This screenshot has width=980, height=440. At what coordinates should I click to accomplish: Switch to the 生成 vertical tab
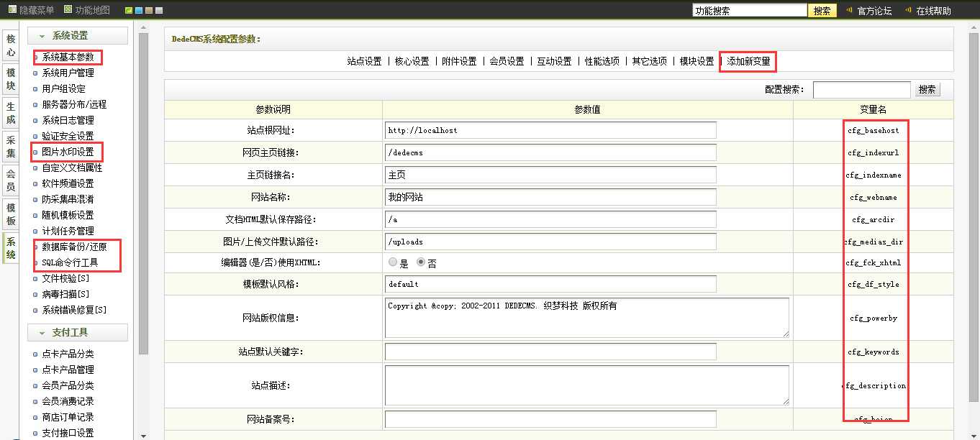(x=11, y=114)
